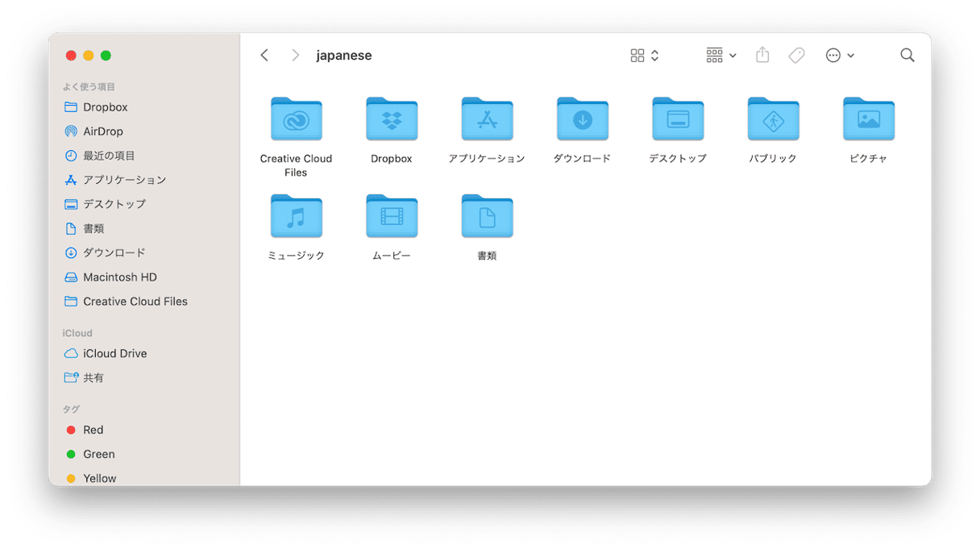The width and height of the screenshot is (980, 550).
Task: Select the ミュージック folder icon
Action: point(296,215)
